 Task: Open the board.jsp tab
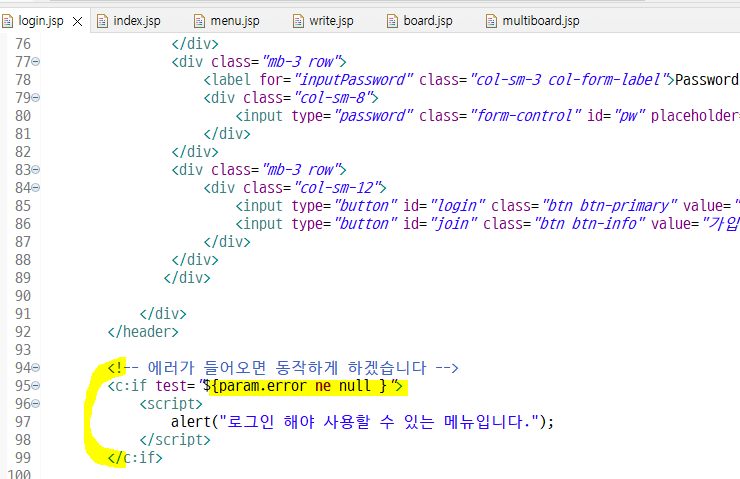coord(428,21)
